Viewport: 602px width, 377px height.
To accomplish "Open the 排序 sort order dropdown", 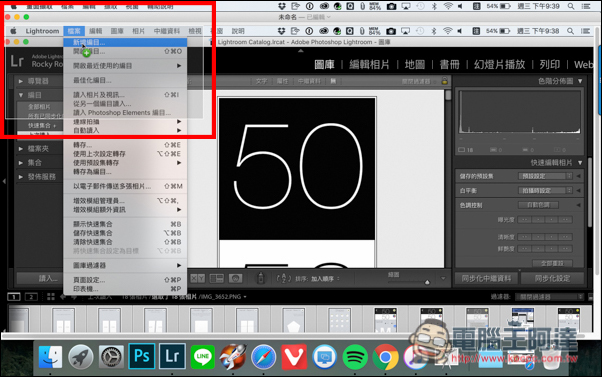I will [x=325, y=279].
